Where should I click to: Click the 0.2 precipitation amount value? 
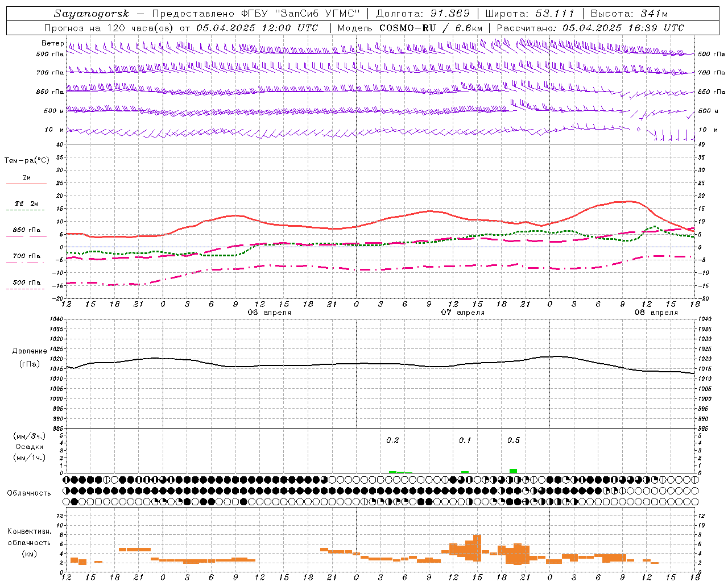[392, 440]
